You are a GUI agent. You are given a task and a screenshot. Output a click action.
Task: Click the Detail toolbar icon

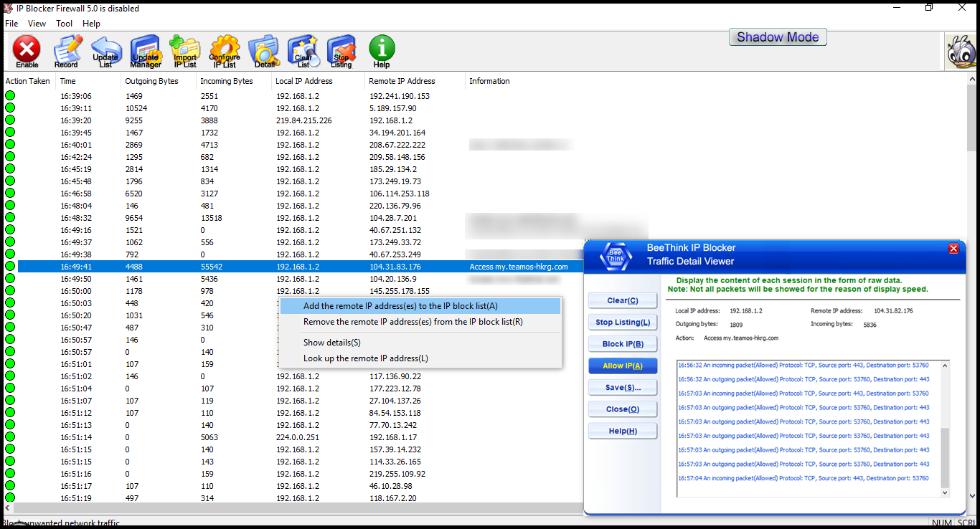coord(264,51)
